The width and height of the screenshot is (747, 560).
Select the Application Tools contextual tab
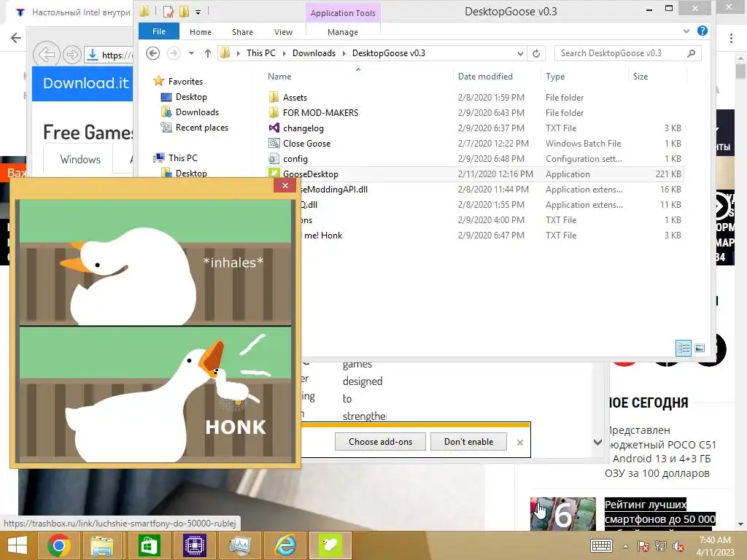tap(343, 13)
